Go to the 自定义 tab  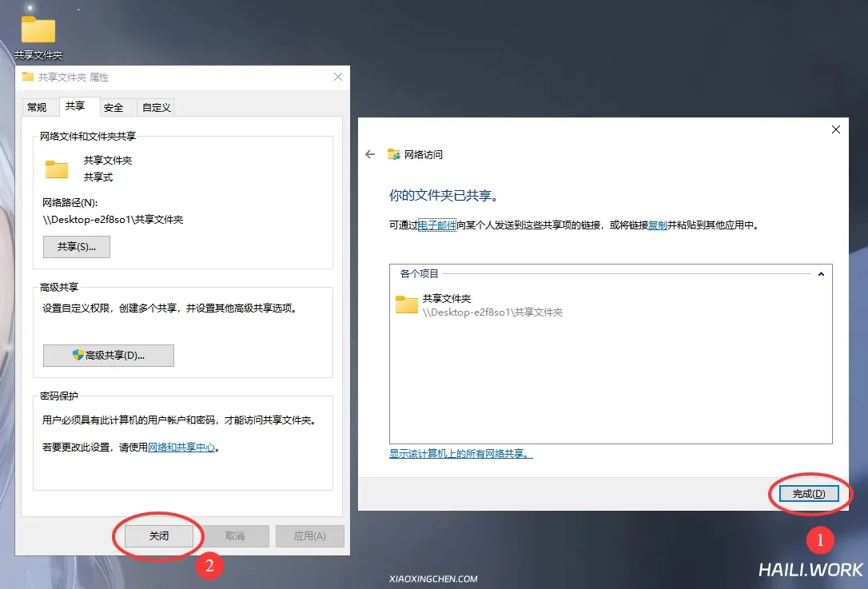156,107
